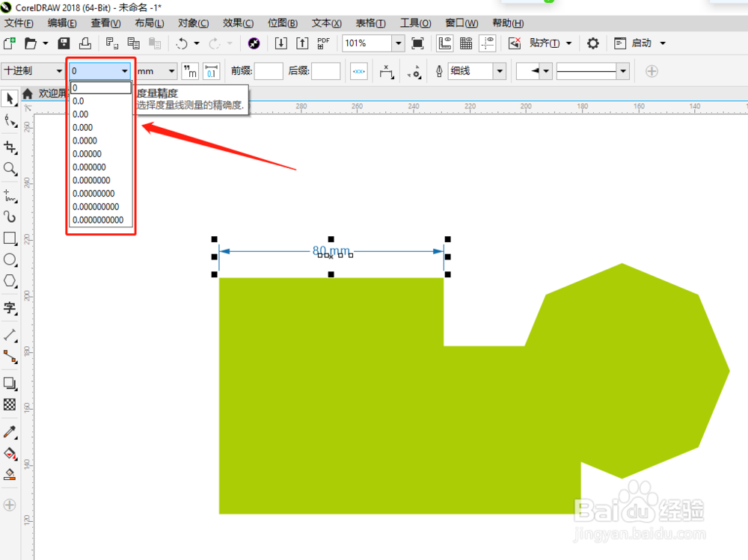The height and width of the screenshot is (560, 748).
Task: Choose 0.000 precision option
Action: [x=101, y=128]
